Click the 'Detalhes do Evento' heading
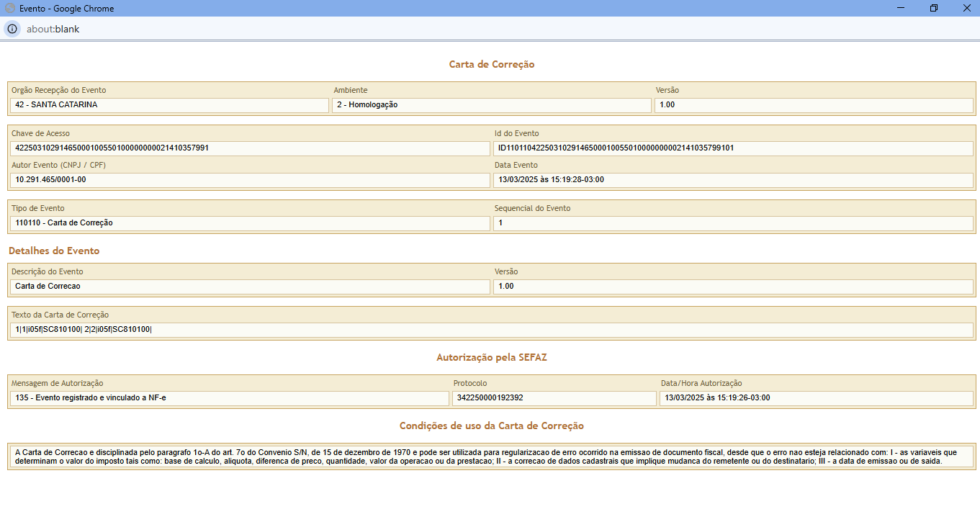Image resolution: width=980 pixels, height=522 pixels. (x=54, y=251)
